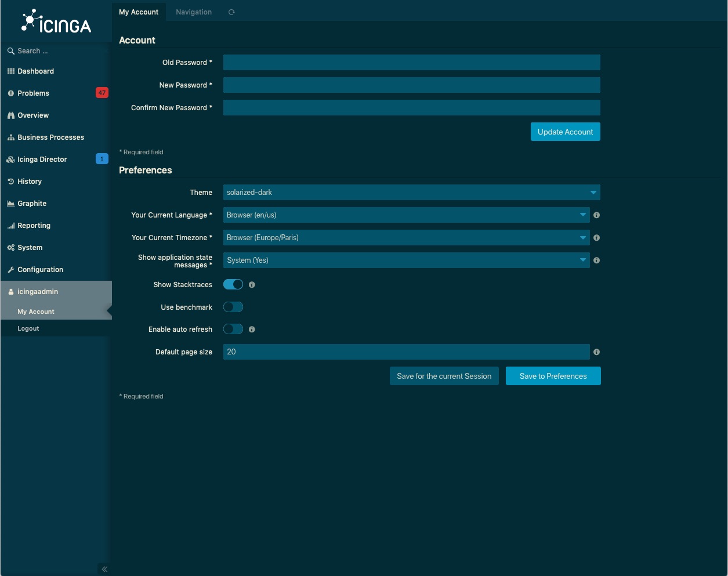Click Save for the current Session
This screenshot has height=576, width=728.
[x=444, y=376]
